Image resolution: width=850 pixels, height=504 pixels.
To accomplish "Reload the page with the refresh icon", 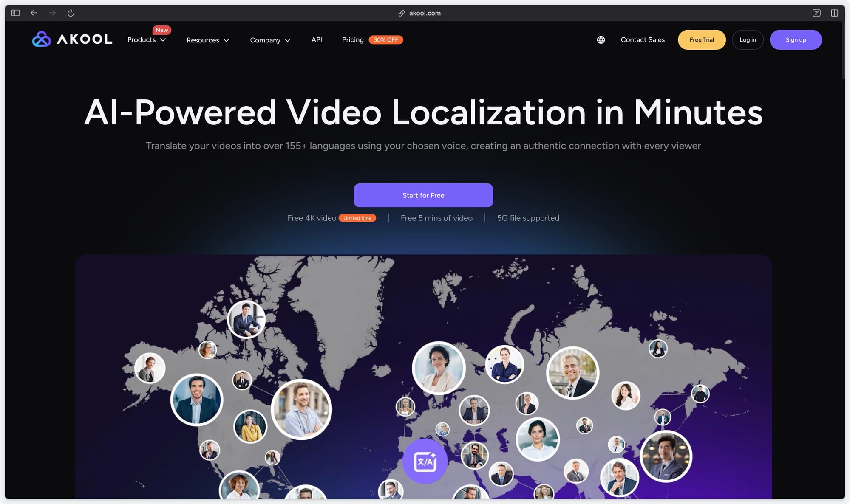I will click(x=71, y=13).
